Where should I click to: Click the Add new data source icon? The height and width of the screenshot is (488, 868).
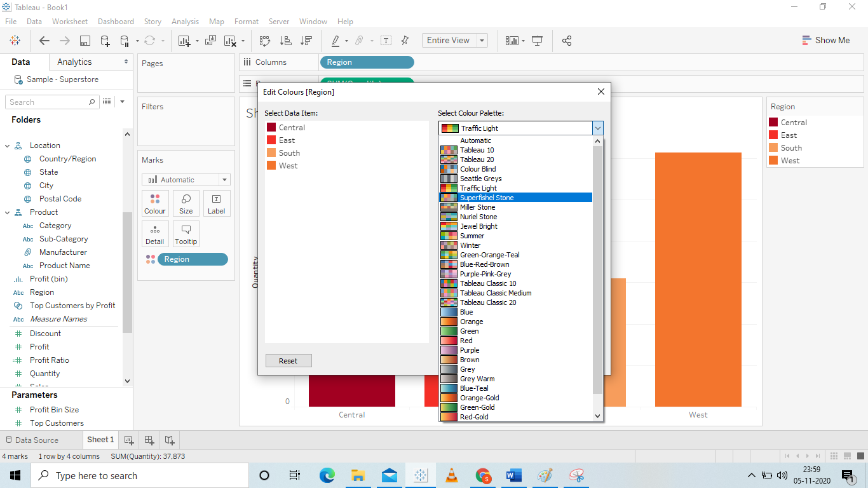(x=105, y=41)
